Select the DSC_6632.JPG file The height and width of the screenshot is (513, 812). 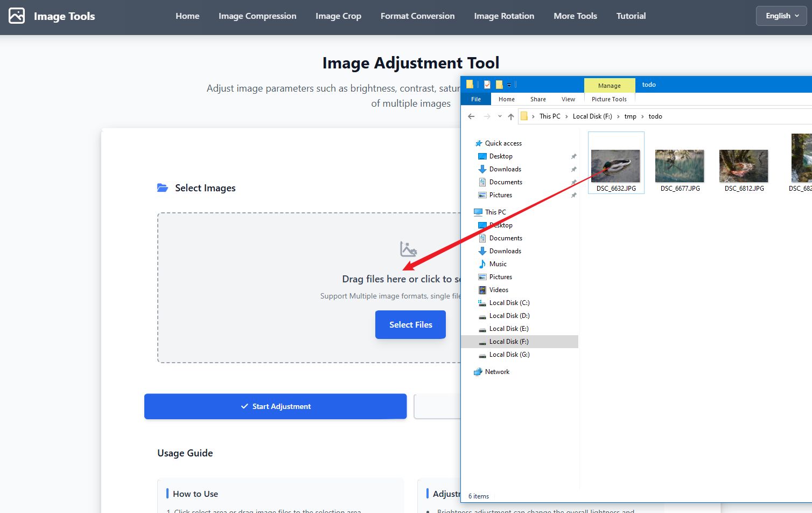(616, 163)
